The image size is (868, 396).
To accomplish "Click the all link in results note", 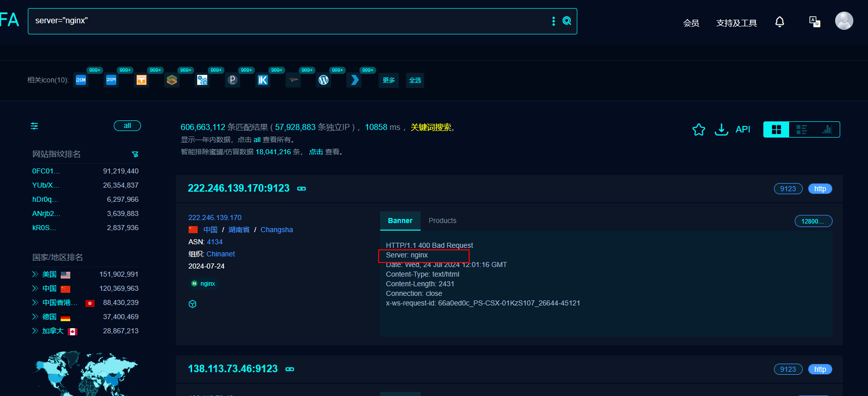I will coord(257,140).
